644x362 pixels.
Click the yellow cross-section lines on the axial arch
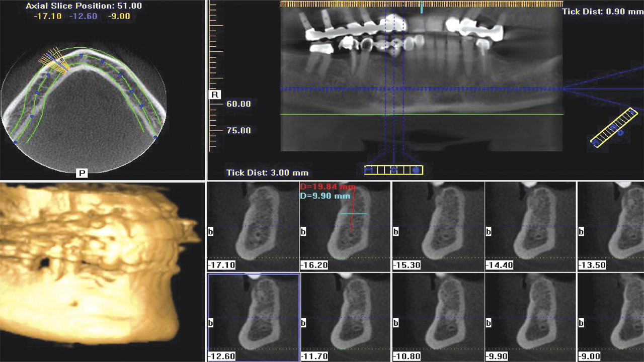pos(54,63)
